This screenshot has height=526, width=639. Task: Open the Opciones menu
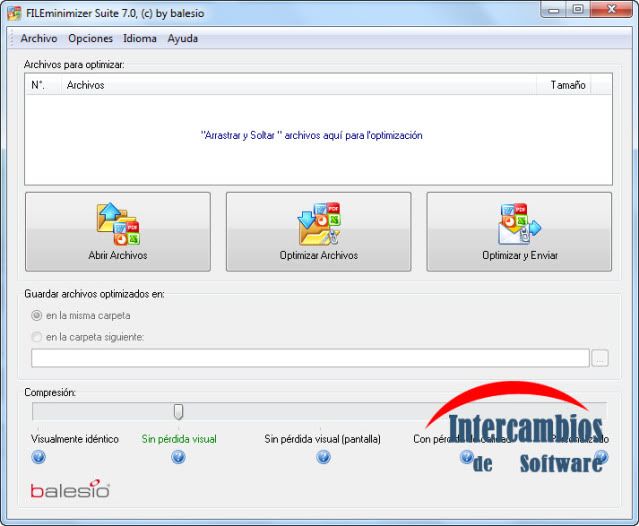(x=90, y=38)
